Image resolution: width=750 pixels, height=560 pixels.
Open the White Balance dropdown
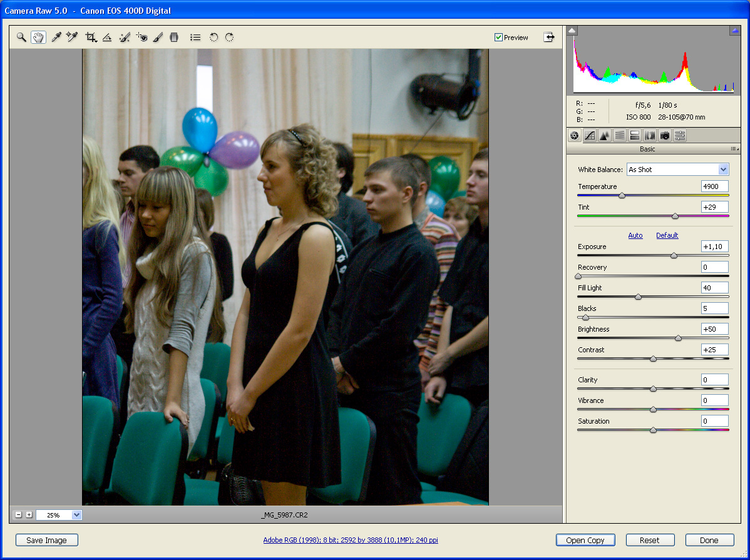click(x=723, y=170)
